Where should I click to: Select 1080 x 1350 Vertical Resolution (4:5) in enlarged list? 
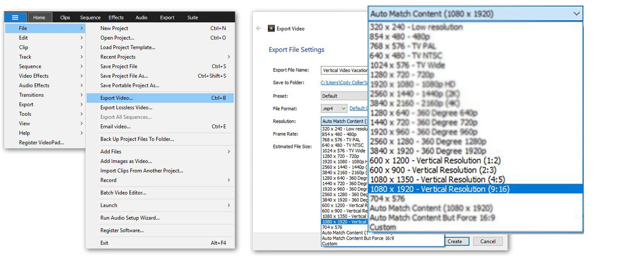point(476,180)
